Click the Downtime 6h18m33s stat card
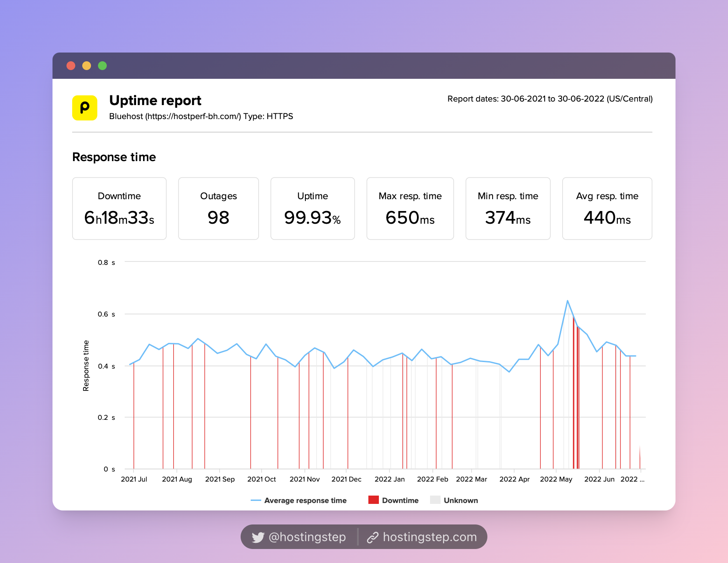This screenshot has height=563, width=728. point(119,208)
